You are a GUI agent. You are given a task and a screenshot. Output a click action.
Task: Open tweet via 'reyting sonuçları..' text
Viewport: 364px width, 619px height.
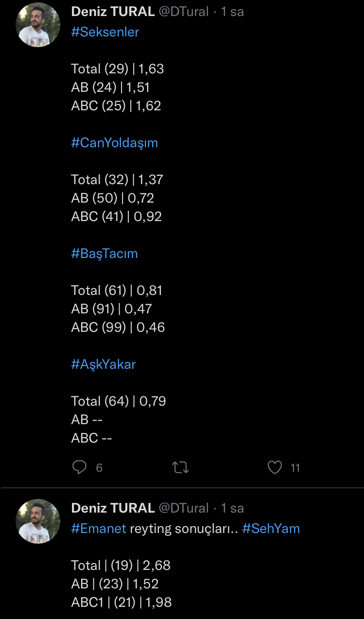pos(184,529)
